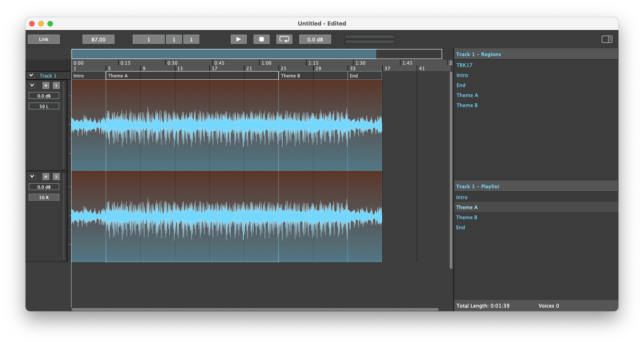Toggle the Link button
Viewport: 644px width, 345px height.
pos(44,39)
